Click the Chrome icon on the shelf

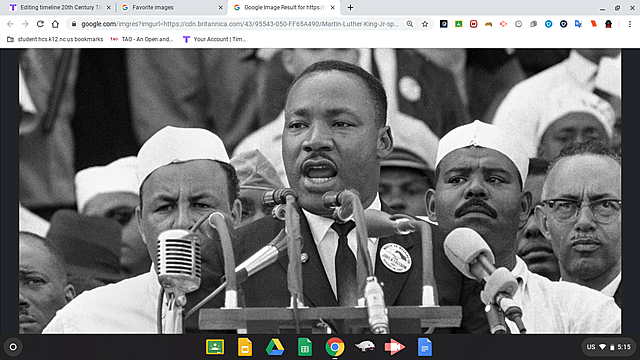[x=335, y=347]
